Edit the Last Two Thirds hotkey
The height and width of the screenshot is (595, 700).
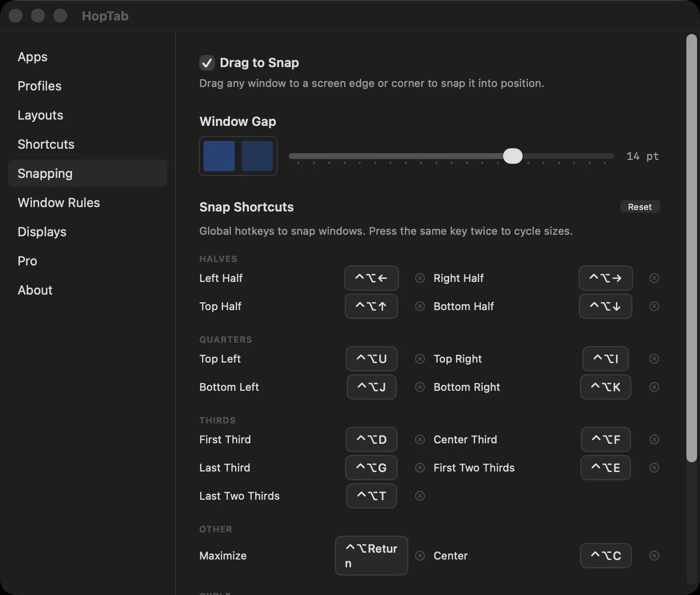tap(371, 496)
